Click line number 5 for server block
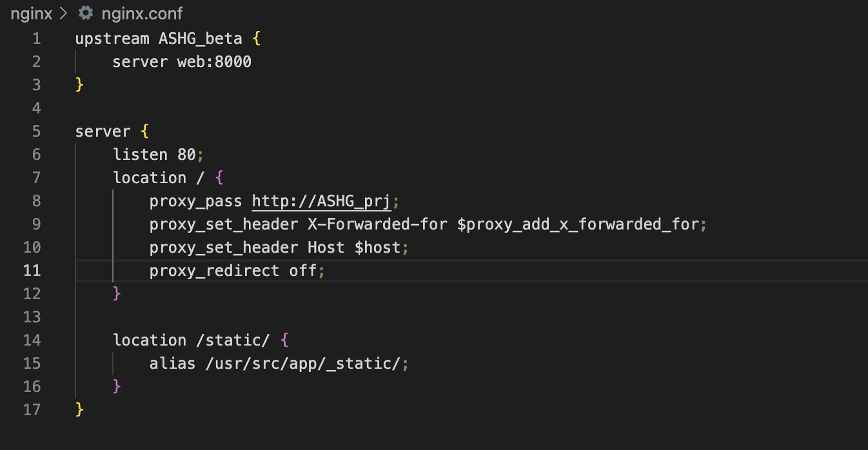 pyautogui.click(x=35, y=132)
